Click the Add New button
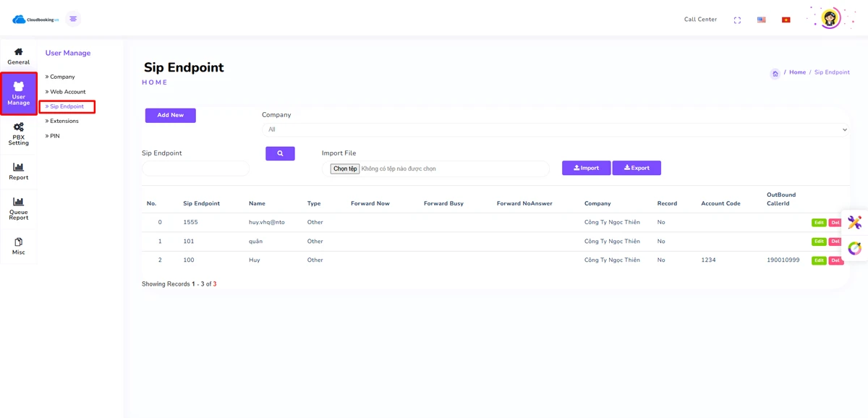The image size is (868, 418). pyautogui.click(x=171, y=115)
